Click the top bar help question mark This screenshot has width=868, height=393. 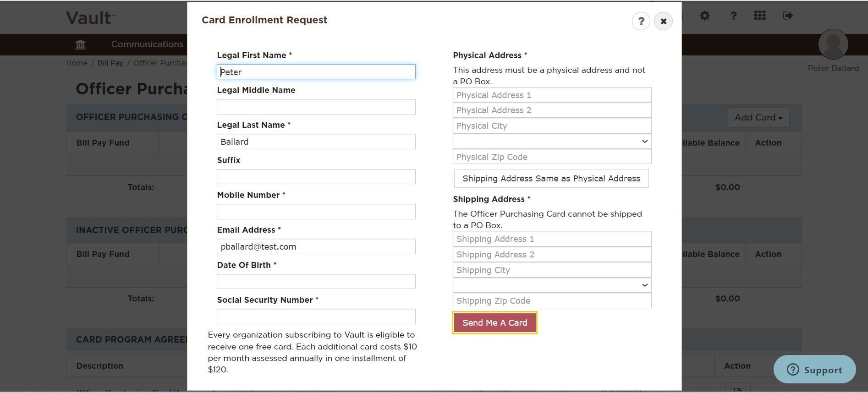tap(733, 16)
